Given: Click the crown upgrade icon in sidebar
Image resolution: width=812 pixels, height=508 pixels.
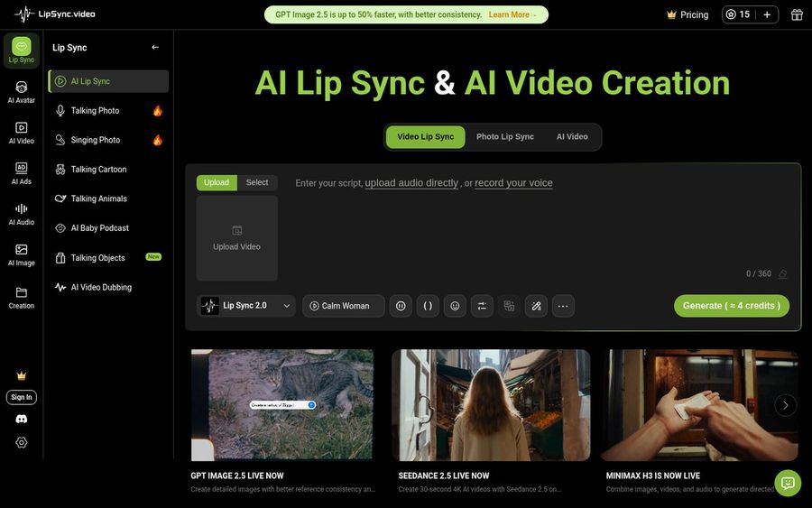Looking at the screenshot, I should pyautogui.click(x=22, y=375).
